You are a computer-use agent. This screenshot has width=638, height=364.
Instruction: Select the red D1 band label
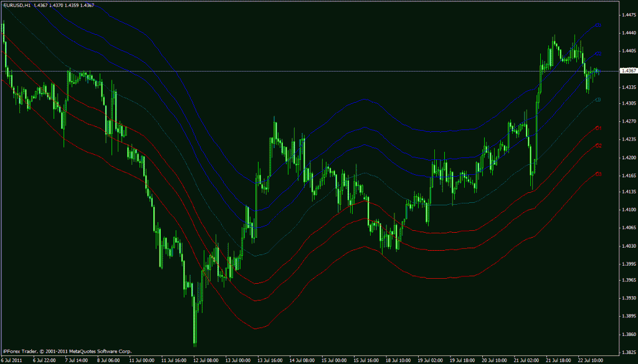598,128
